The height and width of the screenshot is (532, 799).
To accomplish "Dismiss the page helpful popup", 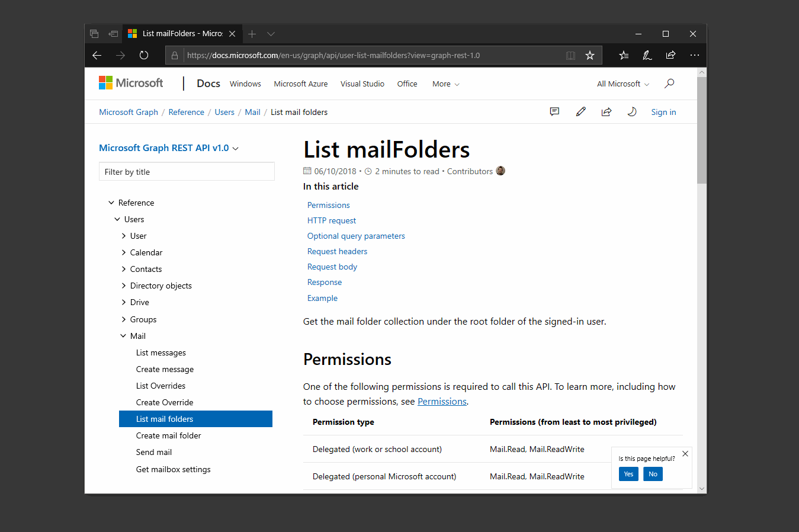I will click(685, 454).
